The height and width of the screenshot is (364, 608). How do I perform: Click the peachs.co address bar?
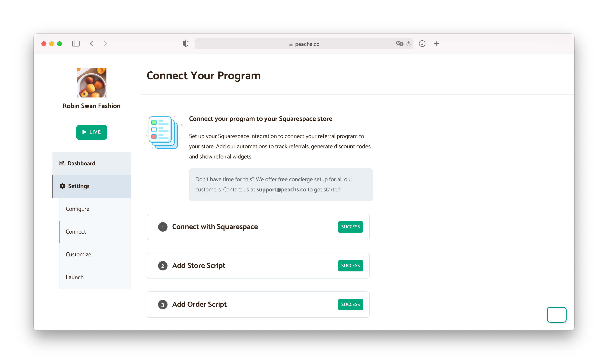304,44
